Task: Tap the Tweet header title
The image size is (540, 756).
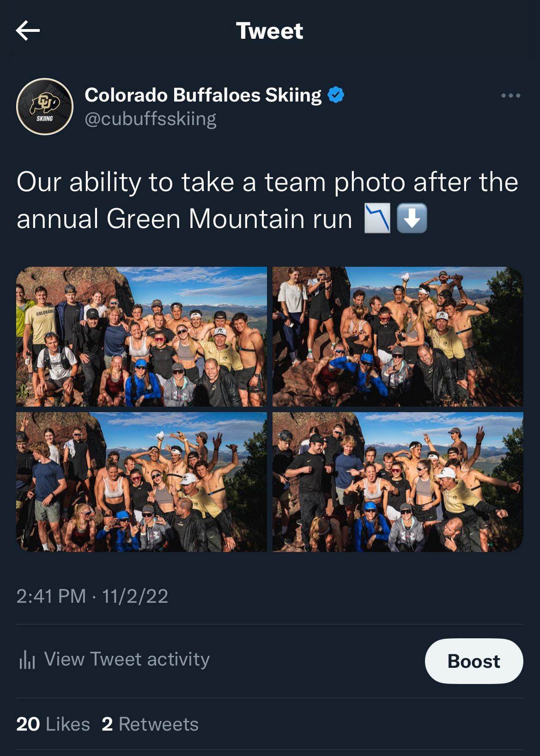Action: [270, 31]
